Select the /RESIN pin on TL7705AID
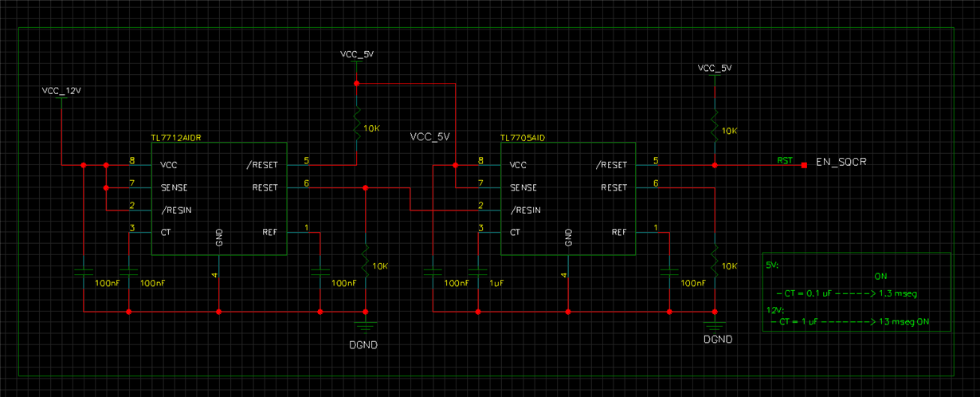 tap(526, 210)
